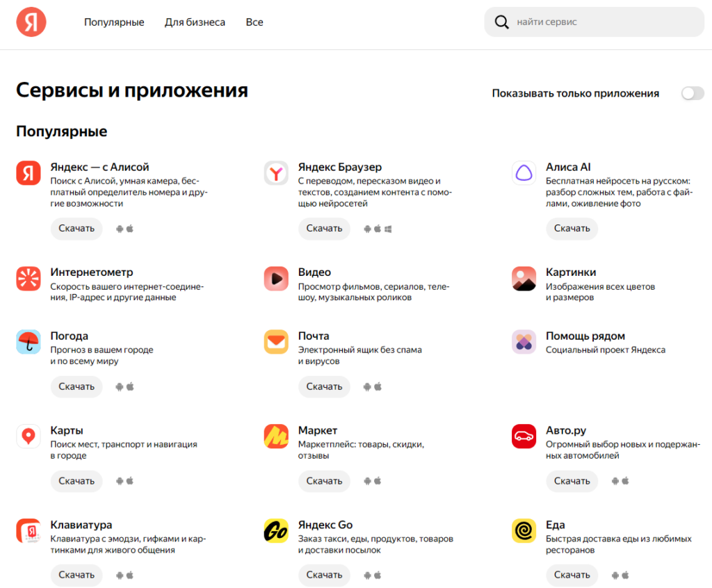
Task: Click the Интернетометр icon
Action: (x=28, y=278)
